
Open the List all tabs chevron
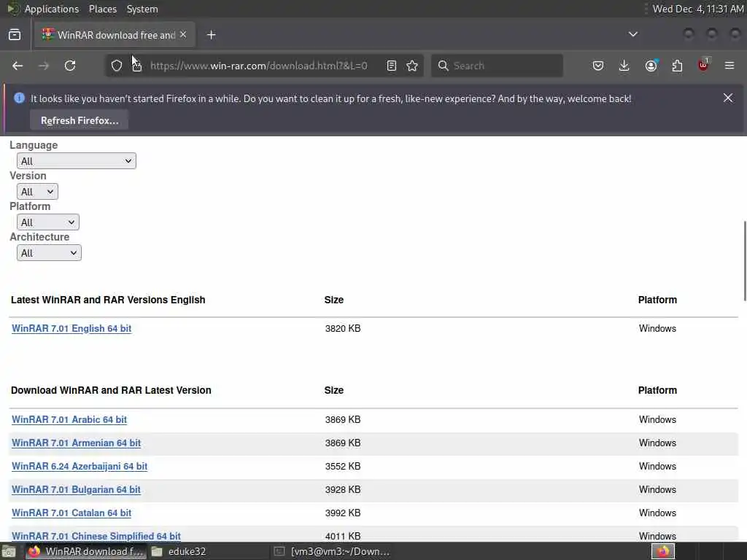tap(633, 34)
